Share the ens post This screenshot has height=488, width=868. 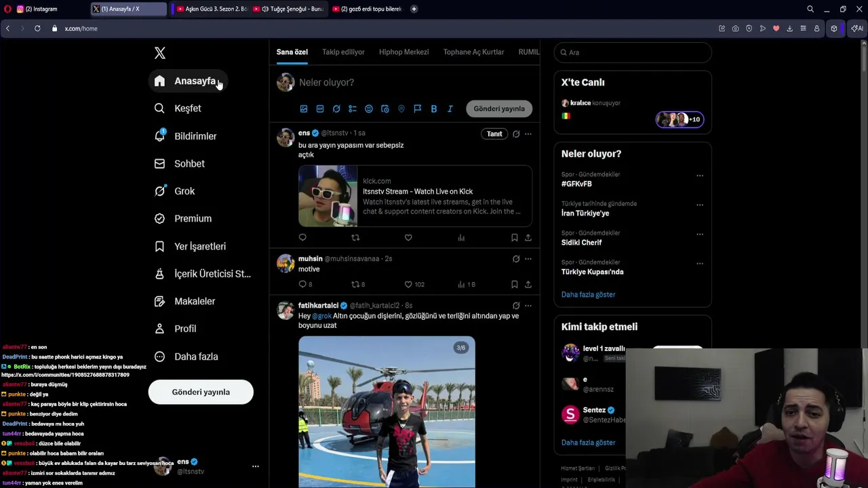(x=528, y=237)
